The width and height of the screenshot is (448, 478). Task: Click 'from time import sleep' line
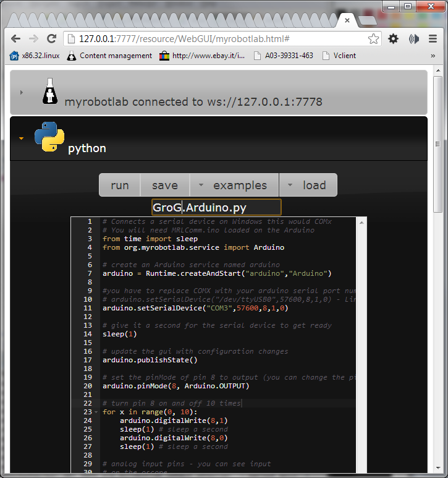150,239
